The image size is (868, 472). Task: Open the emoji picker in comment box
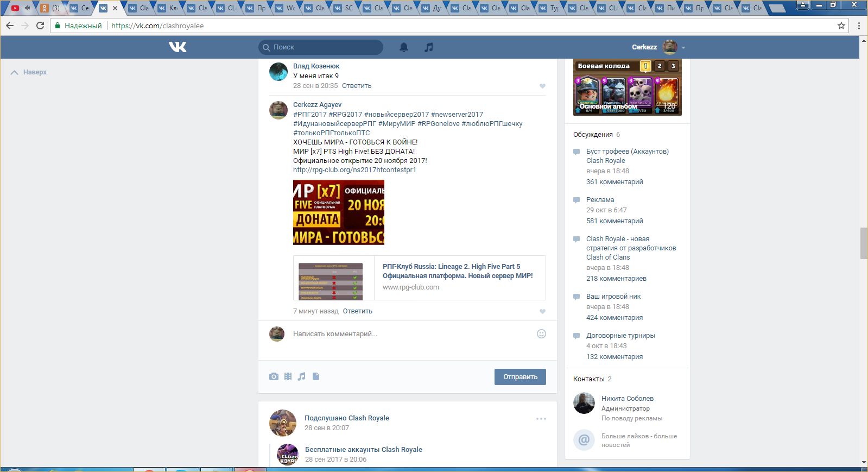click(x=541, y=334)
